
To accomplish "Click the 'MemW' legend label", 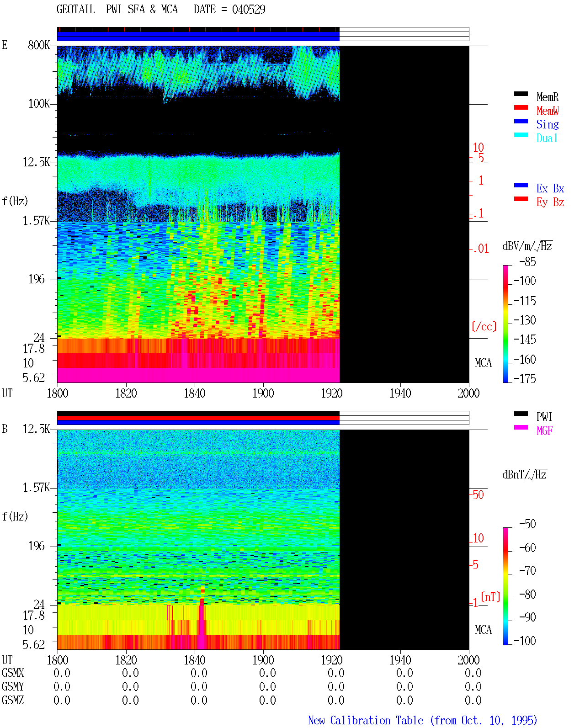I will click(x=548, y=111).
